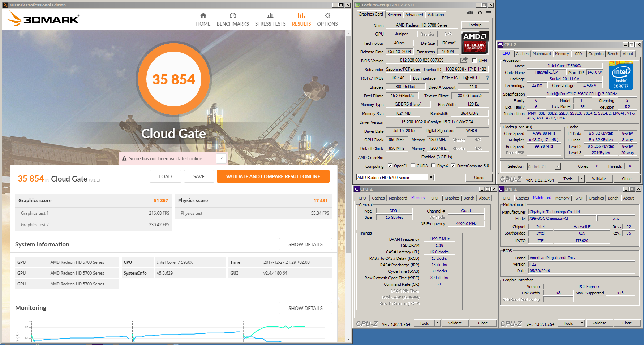The image size is (644, 345).
Task: Open the BENCHMARKS section icon
Action: [233, 16]
